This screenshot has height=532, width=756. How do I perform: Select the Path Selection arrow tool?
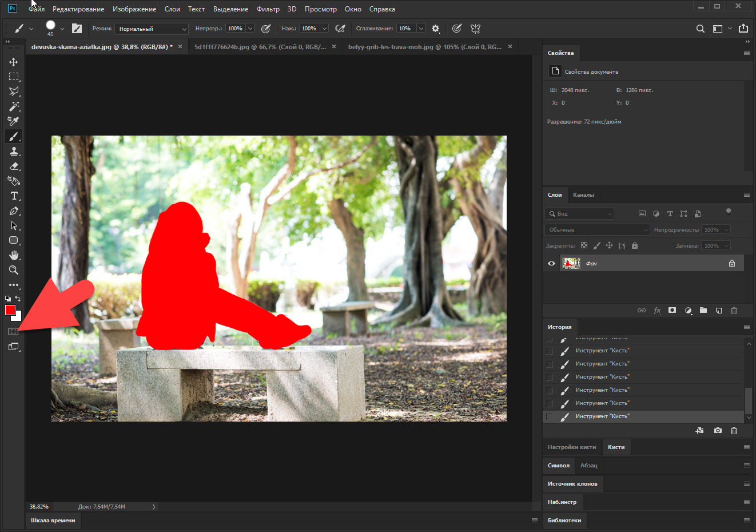(x=14, y=225)
